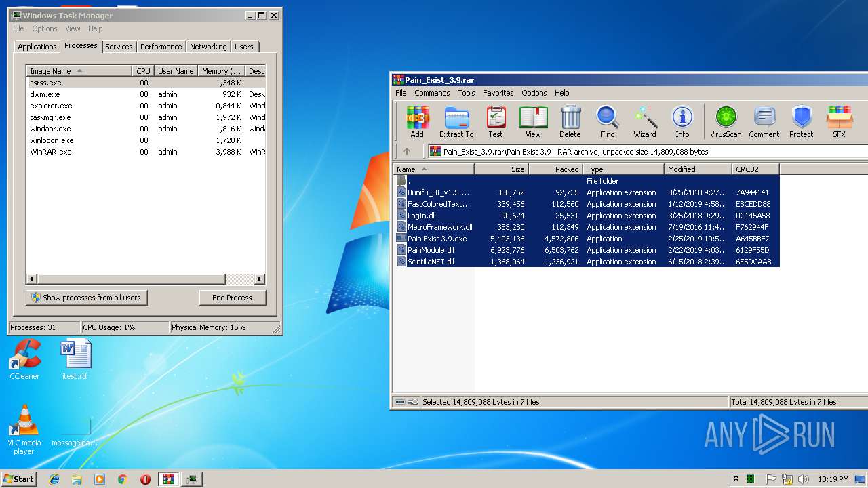Click the Find magnifier icon
The height and width of the screenshot is (488, 868).
coord(608,121)
